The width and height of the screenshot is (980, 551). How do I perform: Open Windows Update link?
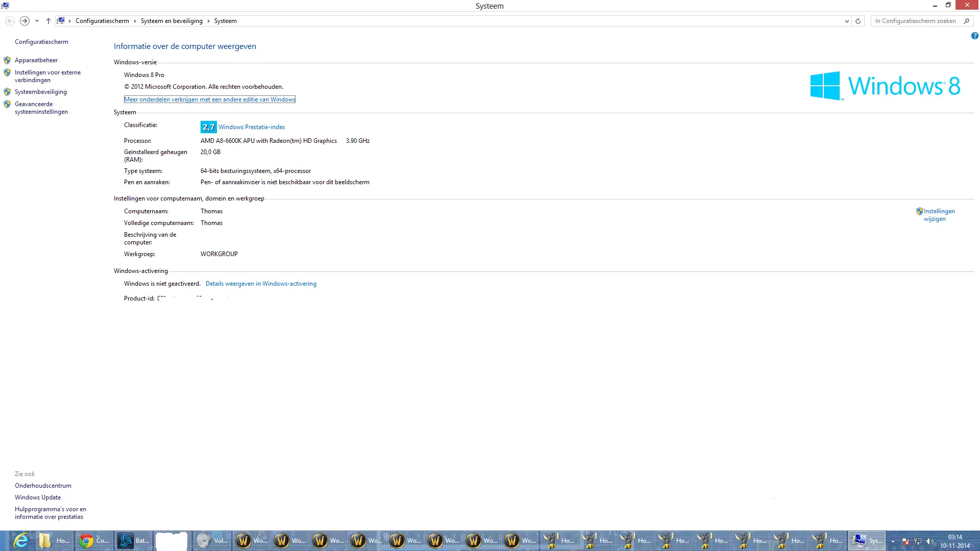pos(38,497)
